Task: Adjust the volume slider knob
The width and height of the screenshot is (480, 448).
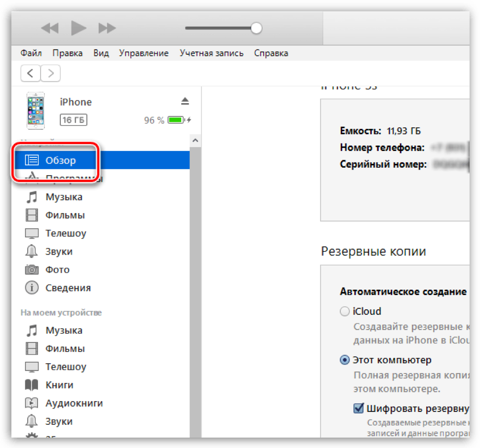Action: tap(256, 28)
